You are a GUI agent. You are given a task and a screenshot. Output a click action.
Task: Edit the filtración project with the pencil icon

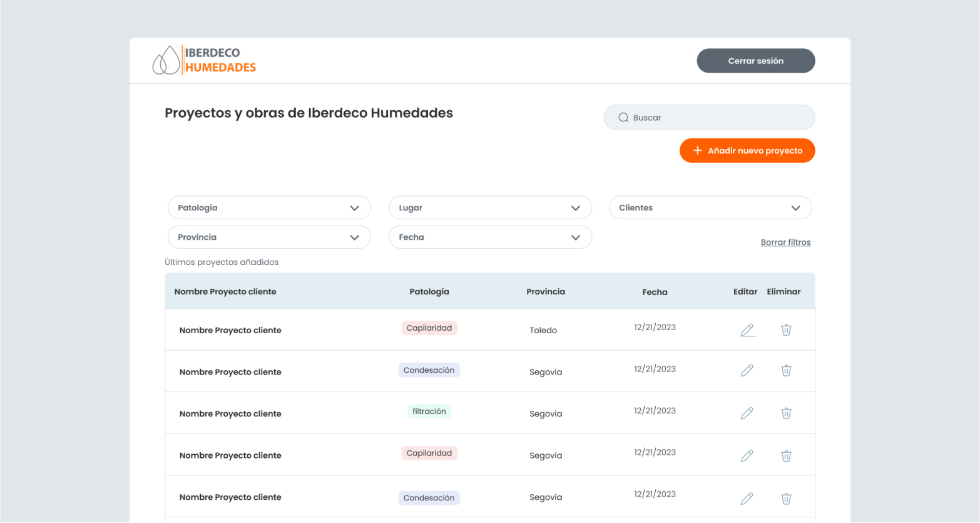point(747,413)
